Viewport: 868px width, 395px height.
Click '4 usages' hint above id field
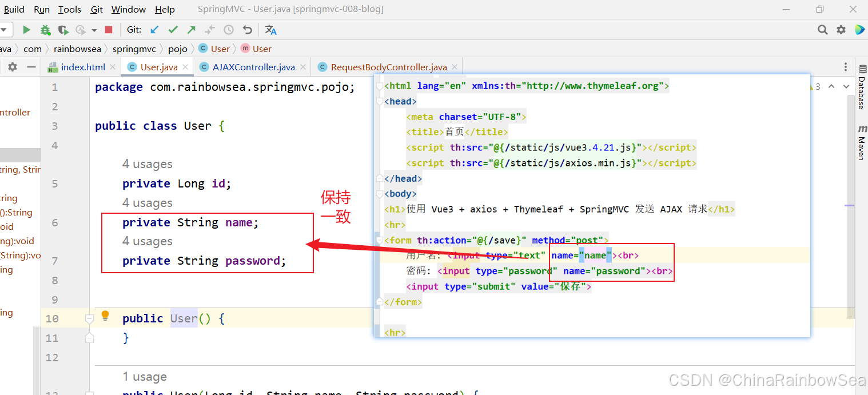(x=148, y=164)
